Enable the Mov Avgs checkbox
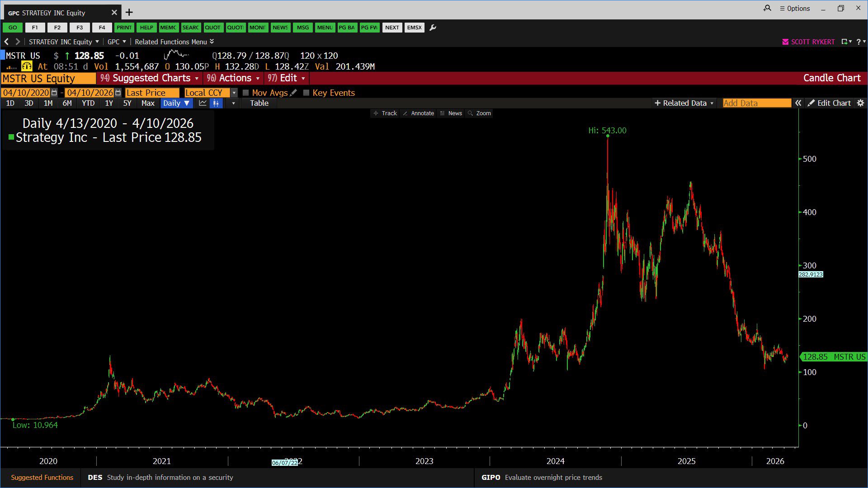The image size is (868, 488). 246,93
